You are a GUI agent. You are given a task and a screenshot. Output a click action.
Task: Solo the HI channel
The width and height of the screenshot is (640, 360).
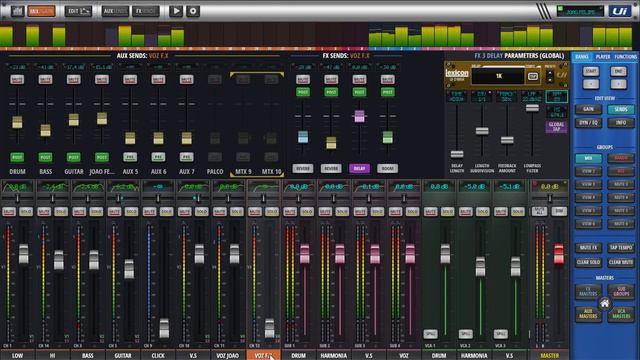click(61, 212)
